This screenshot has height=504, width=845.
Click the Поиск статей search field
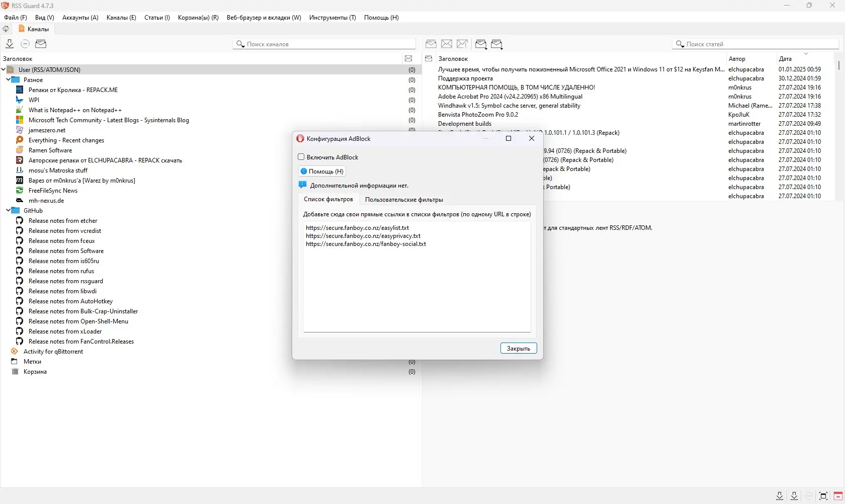coord(755,44)
